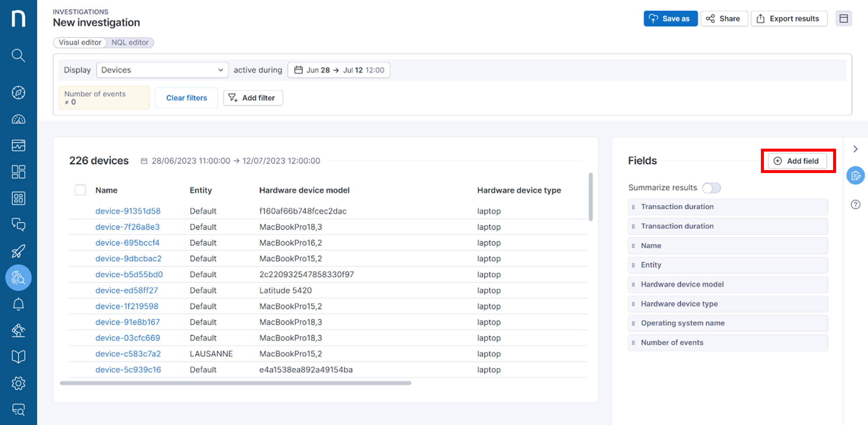The image size is (868, 425).
Task: Open the device-ed58ff27 link
Action: tap(127, 290)
